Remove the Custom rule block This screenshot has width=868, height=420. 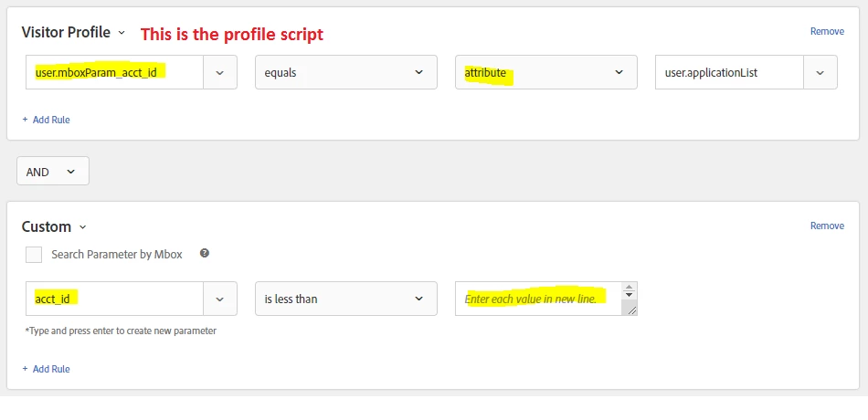tap(827, 226)
